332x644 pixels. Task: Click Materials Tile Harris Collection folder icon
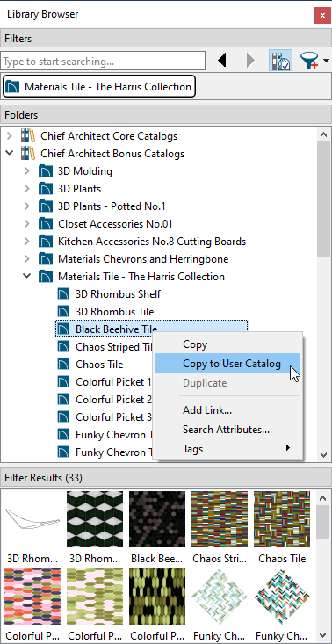coord(46,277)
